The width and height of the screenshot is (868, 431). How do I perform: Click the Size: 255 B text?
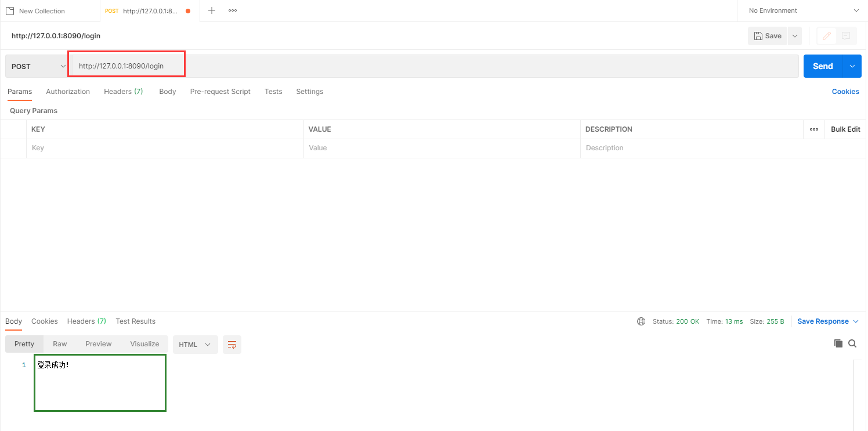[x=767, y=321]
